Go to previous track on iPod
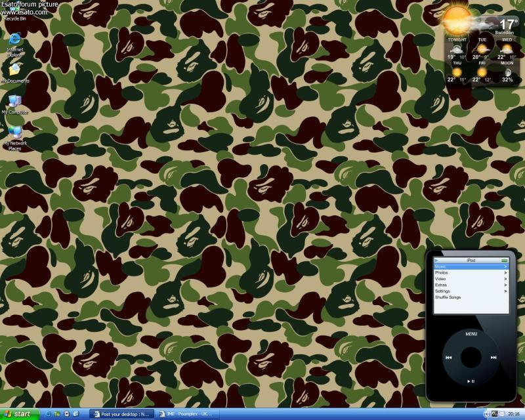This screenshot has height=420, width=525. pos(448,358)
